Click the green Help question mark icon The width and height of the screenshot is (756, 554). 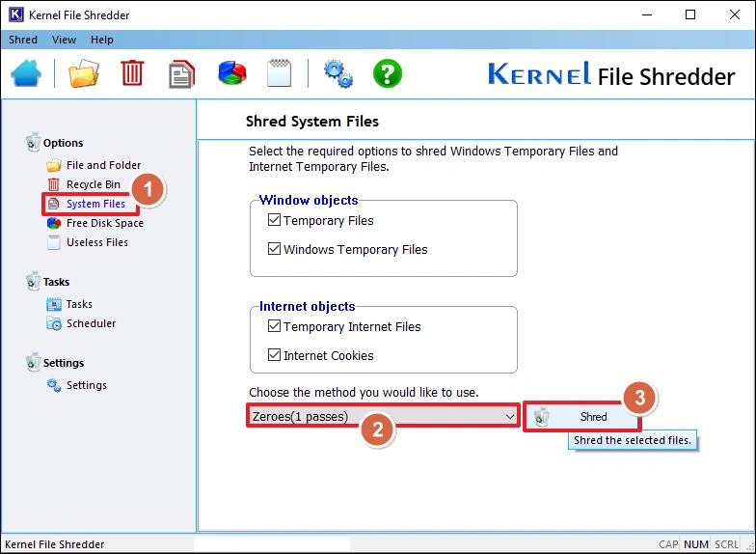(x=388, y=73)
